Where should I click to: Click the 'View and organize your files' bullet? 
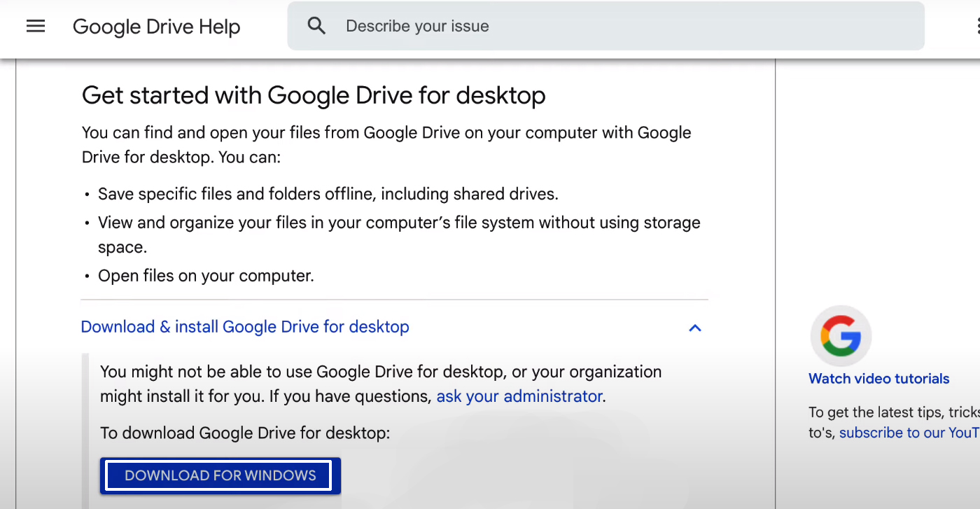399,235
